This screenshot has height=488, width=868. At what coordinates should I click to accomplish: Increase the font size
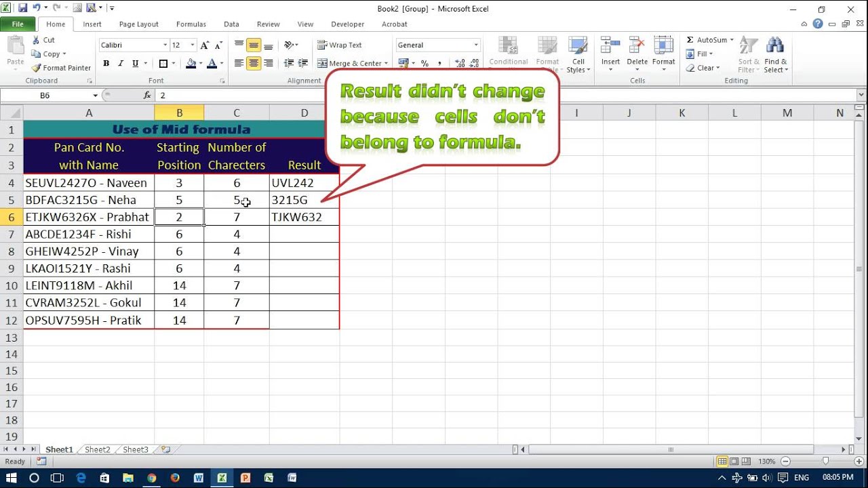[205, 45]
